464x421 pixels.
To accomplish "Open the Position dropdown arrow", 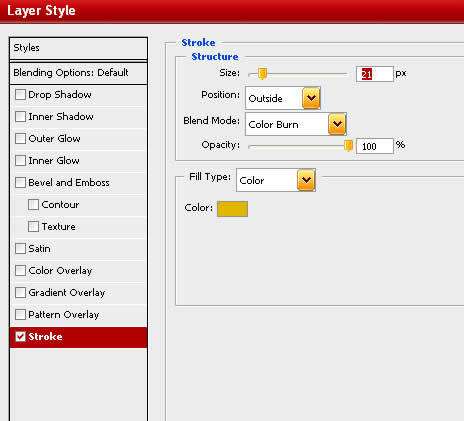I will pyautogui.click(x=311, y=98).
